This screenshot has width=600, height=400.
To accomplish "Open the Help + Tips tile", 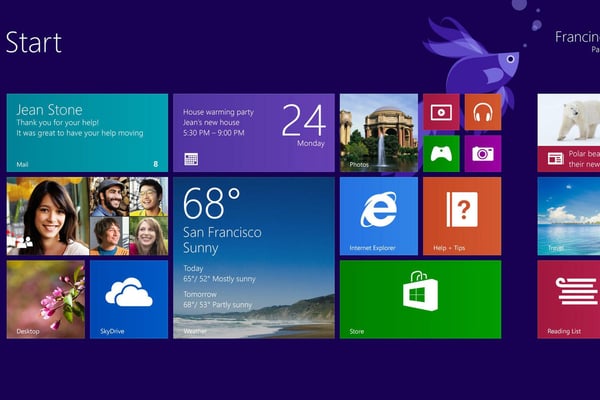I will 461,216.
